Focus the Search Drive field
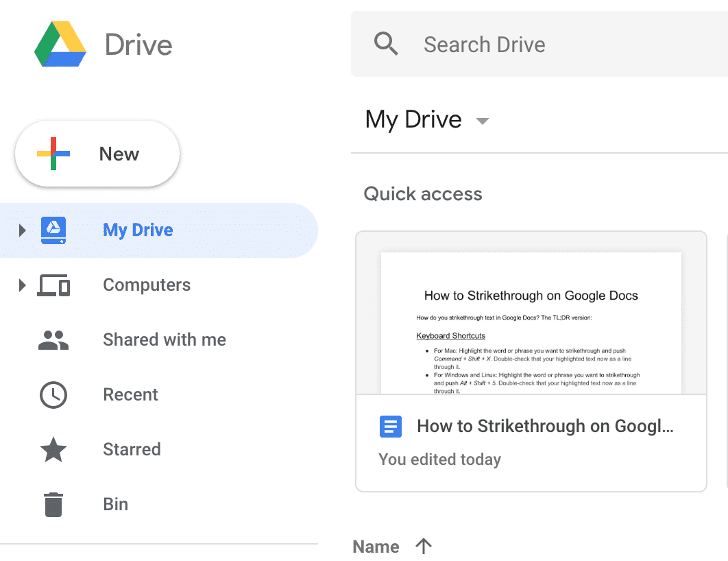Screen dimensions: 728x561 539,44
